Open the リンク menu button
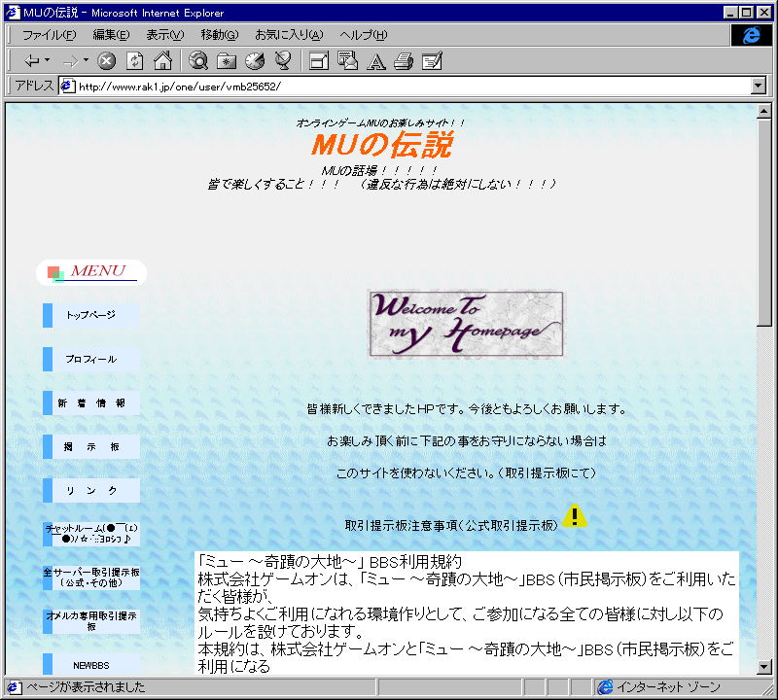Image resolution: width=778 pixels, height=700 pixels. click(x=91, y=490)
